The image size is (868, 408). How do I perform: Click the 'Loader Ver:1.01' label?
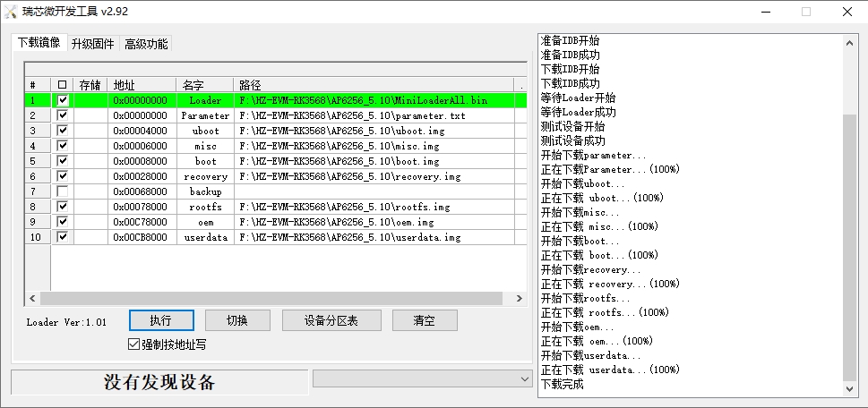click(66, 322)
